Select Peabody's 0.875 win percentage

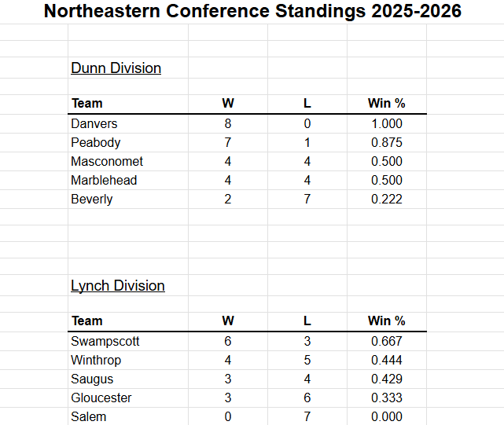click(386, 143)
